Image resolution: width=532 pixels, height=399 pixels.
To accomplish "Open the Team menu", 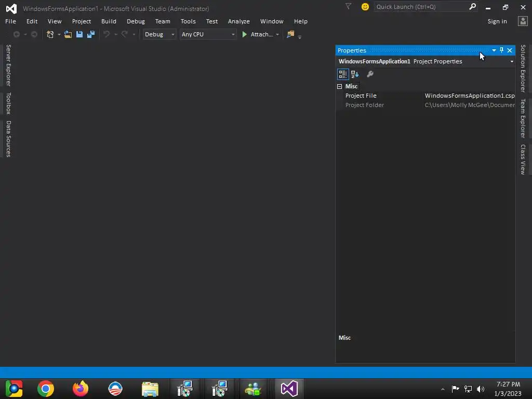I will click(163, 21).
